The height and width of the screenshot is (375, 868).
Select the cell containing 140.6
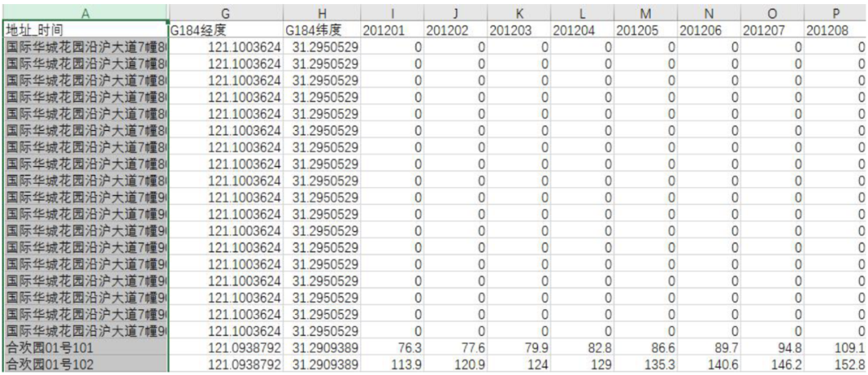pyautogui.click(x=709, y=365)
